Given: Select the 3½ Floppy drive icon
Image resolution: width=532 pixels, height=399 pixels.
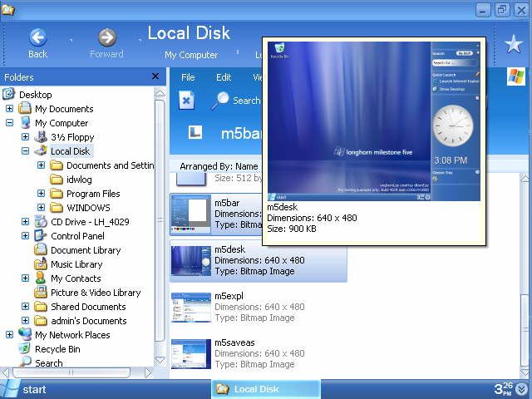Looking at the screenshot, I should [x=41, y=136].
